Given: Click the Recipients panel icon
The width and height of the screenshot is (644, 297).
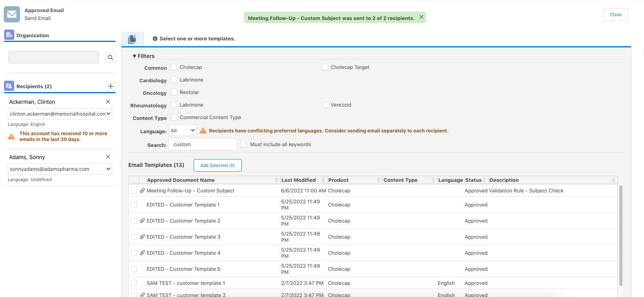Looking at the screenshot, I should tap(9, 86).
